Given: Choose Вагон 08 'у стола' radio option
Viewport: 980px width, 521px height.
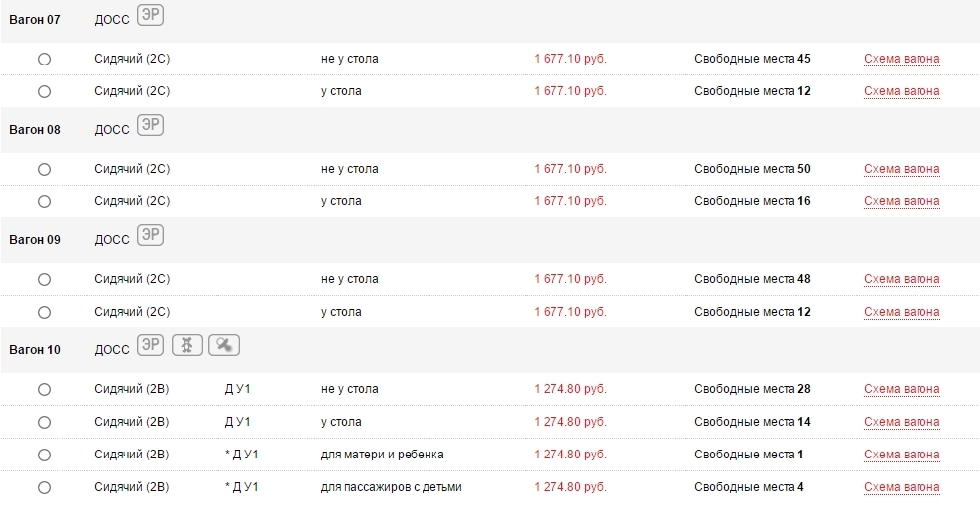Looking at the screenshot, I should pos(44,201).
